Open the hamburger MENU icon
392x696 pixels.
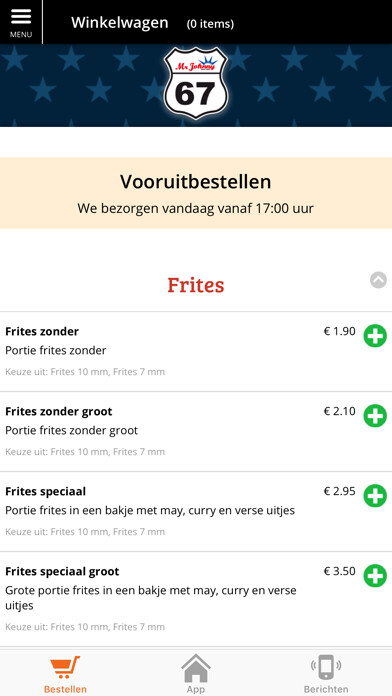(21, 22)
